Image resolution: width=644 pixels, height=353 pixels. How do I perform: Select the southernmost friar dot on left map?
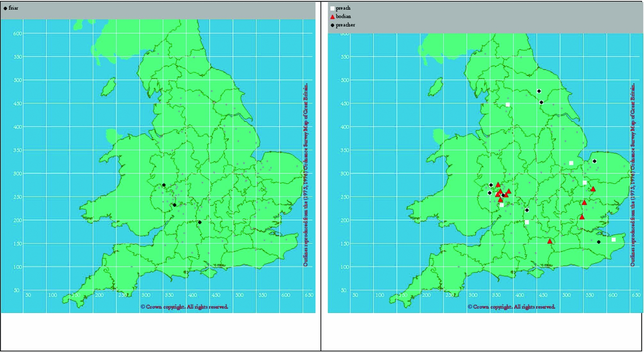coord(199,222)
